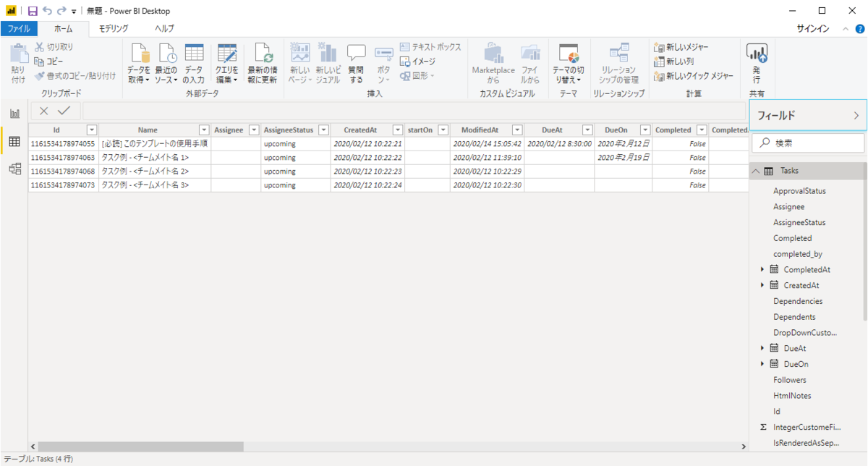Click サインイン link
This screenshot has width=868, height=466.
coord(813,29)
